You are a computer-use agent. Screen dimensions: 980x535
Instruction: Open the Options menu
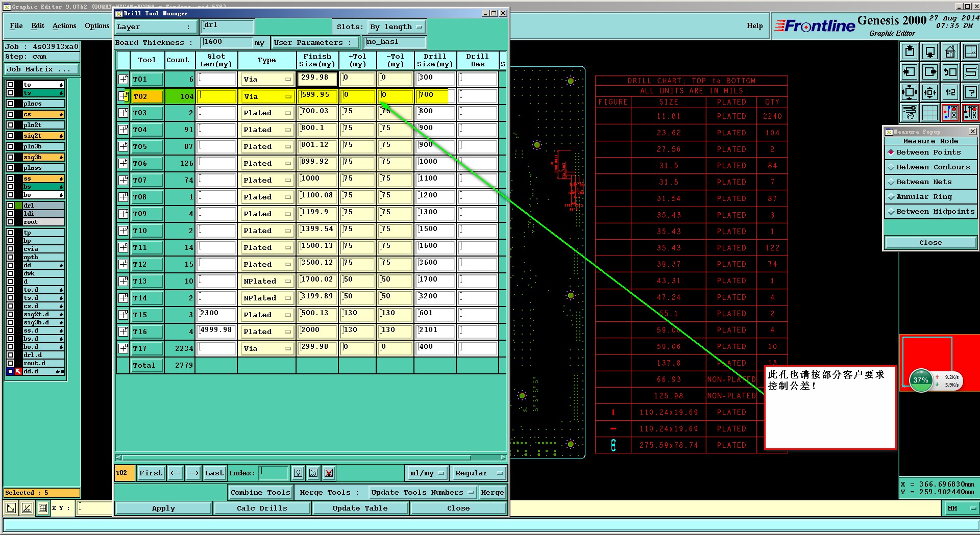coord(97,26)
